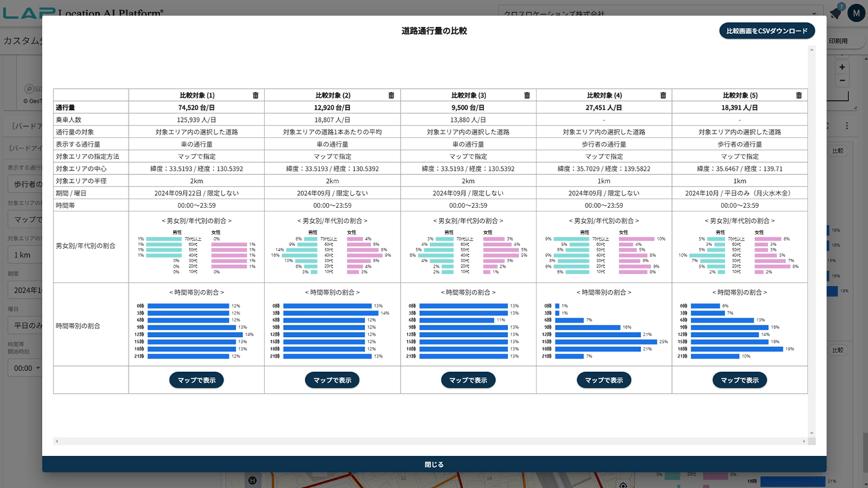Open the notification bell
Screen dimensions: 868x488
(835, 13)
